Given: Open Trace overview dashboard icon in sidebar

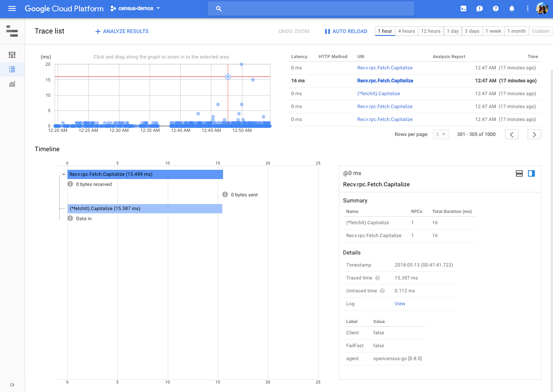Looking at the screenshot, I should pyautogui.click(x=12, y=54).
